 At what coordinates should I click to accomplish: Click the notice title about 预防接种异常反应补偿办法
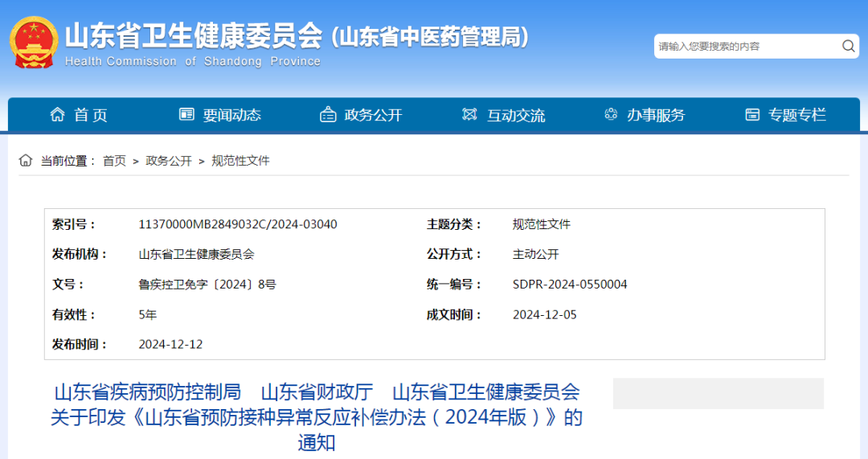[x=317, y=416]
